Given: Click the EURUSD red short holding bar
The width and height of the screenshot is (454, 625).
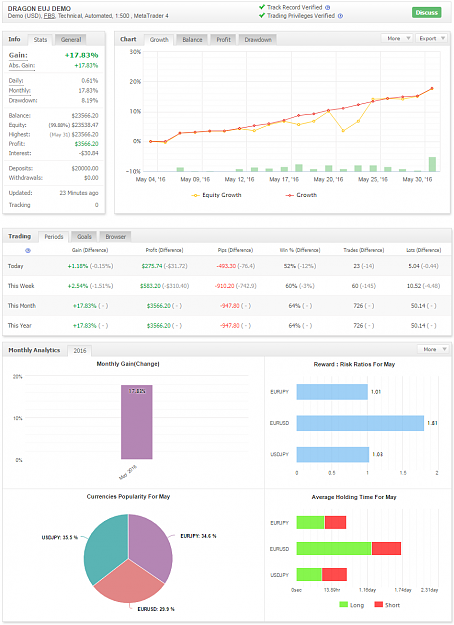Looking at the screenshot, I should pyautogui.click(x=386, y=548).
